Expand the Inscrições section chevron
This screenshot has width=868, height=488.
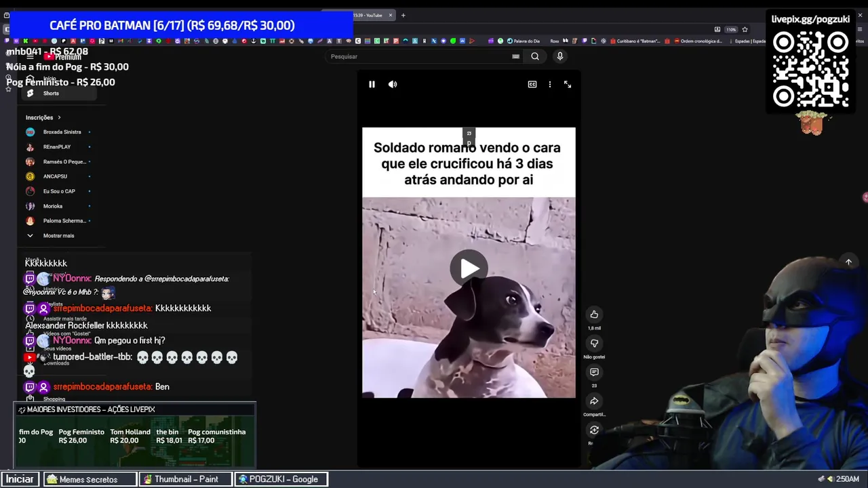coord(59,118)
